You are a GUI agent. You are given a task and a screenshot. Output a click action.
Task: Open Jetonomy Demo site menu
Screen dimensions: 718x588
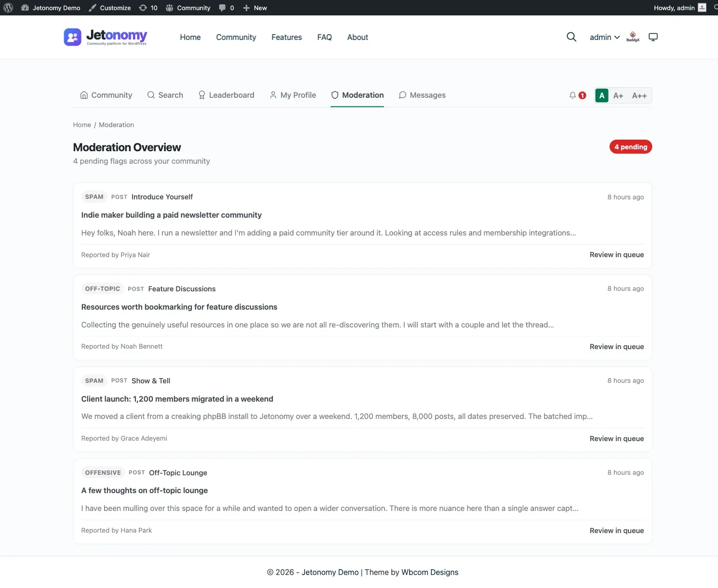tap(51, 8)
